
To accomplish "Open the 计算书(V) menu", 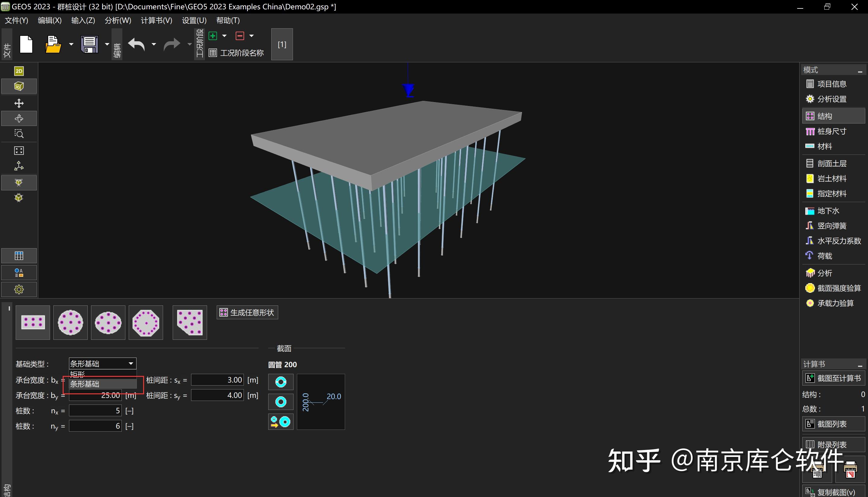I will point(156,20).
